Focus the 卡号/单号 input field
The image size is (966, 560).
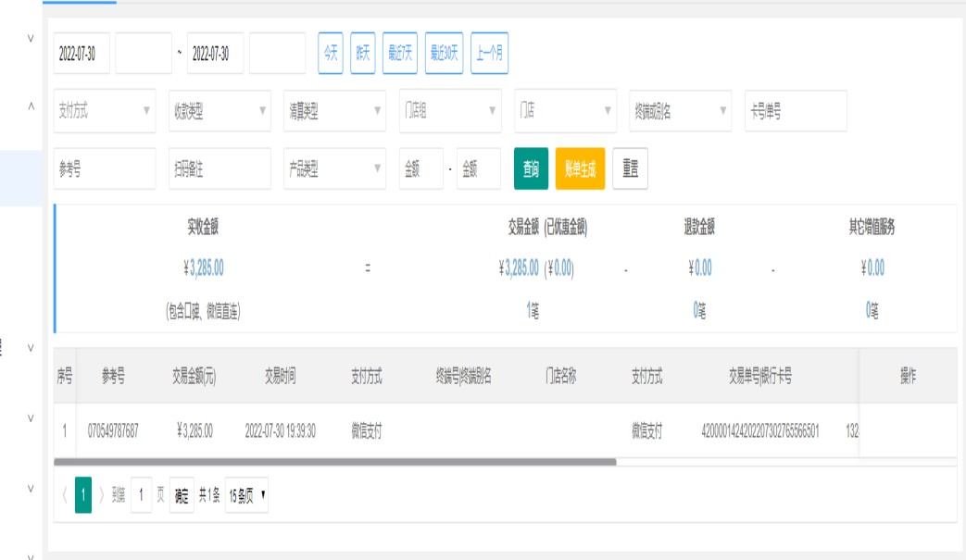pos(795,111)
